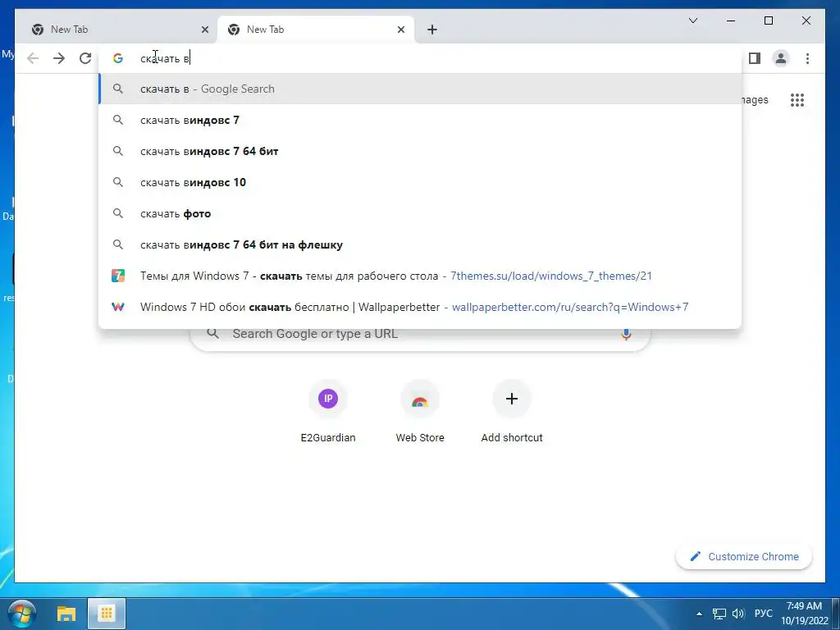Pick suggestion 'скачать виндовс 7 64 бит'
The image size is (840, 630).
click(420, 151)
